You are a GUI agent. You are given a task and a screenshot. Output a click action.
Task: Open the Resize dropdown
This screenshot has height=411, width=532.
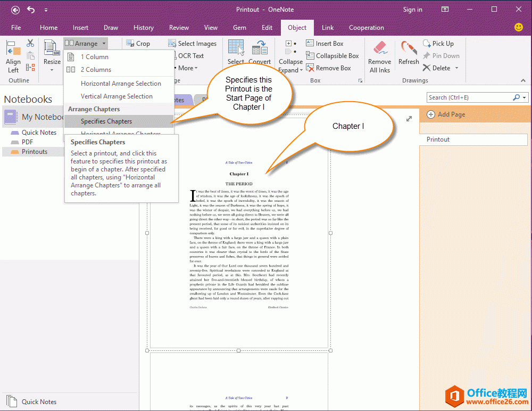(52, 69)
